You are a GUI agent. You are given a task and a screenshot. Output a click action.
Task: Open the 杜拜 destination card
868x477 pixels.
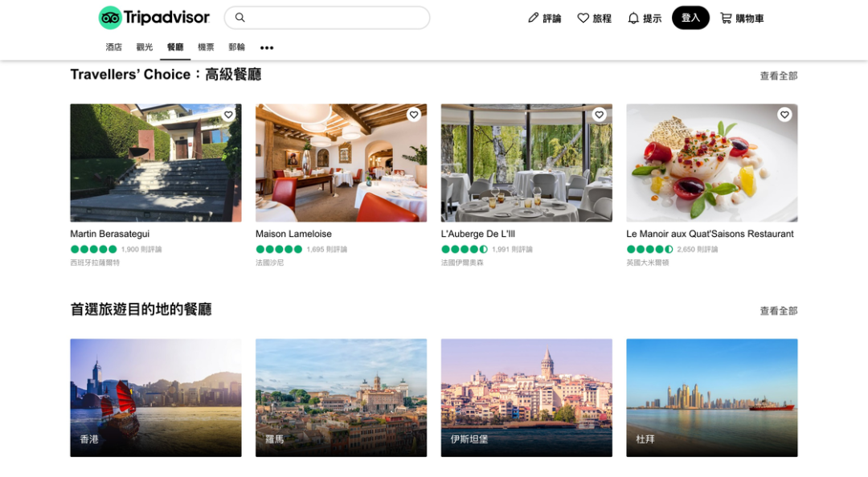(712, 397)
